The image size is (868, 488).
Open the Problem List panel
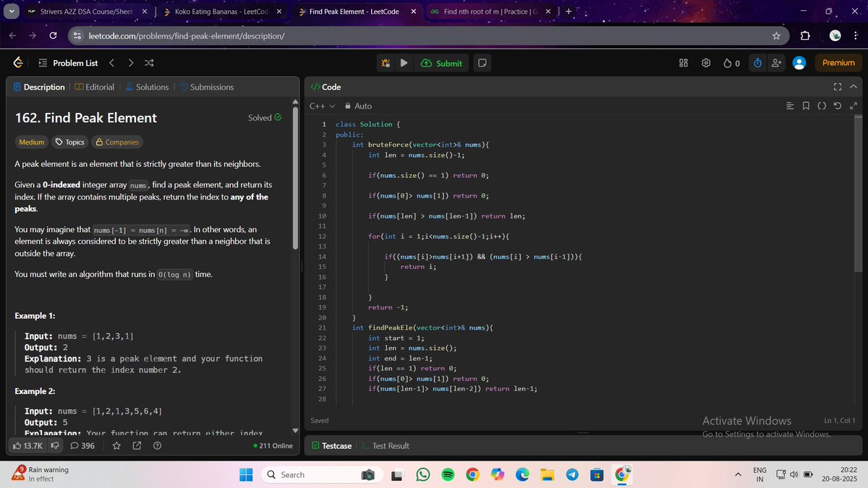[x=68, y=63]
